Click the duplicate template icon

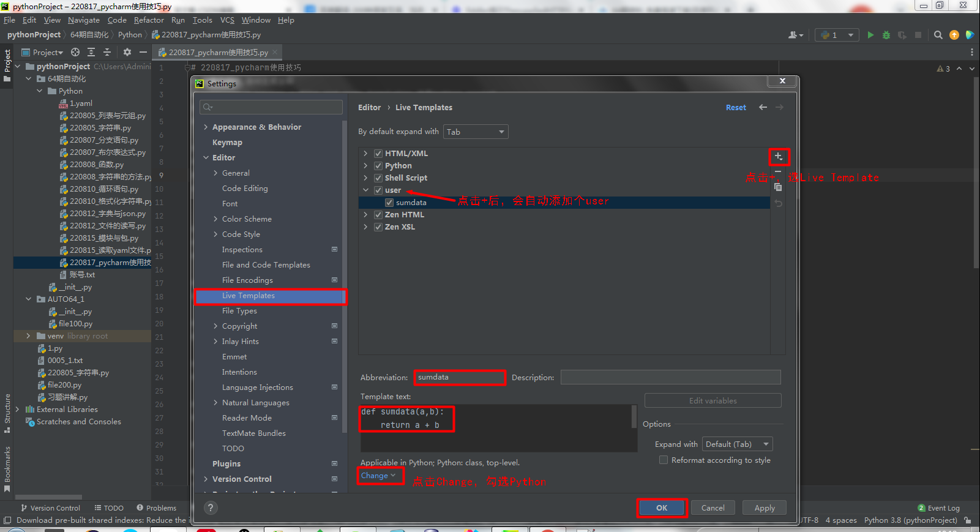click(x=778, y=187)
